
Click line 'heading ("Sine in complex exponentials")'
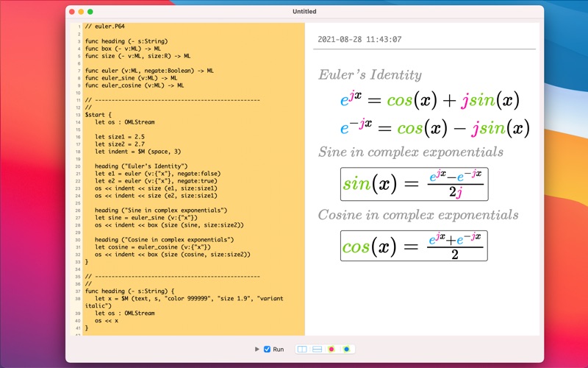tap(161, 210)
